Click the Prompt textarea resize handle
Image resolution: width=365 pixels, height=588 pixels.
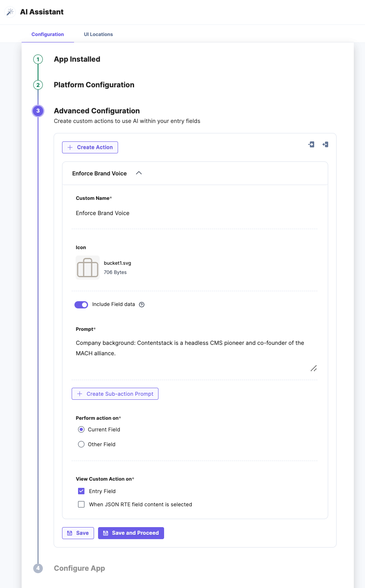click(x=314, y=369)
